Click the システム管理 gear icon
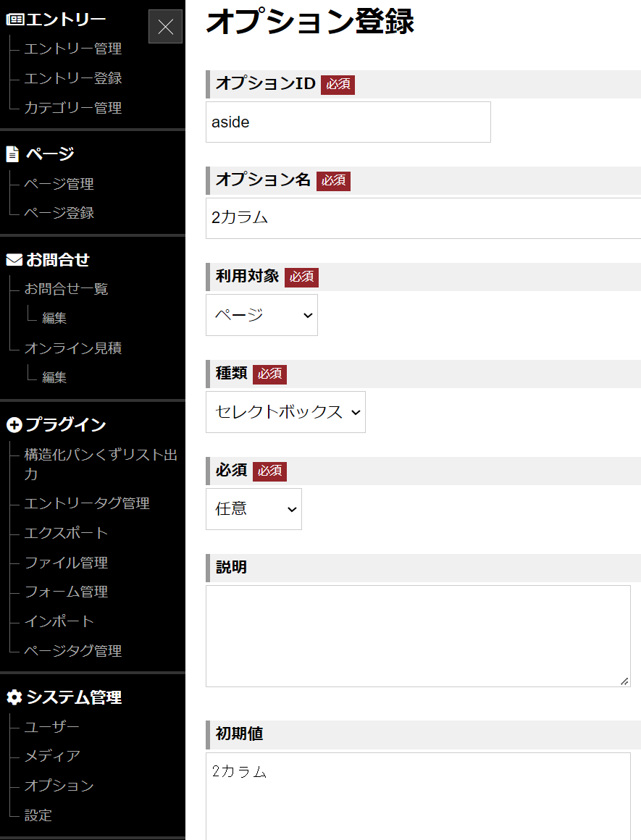641x840 pixels. pyautogui.click(x=14, y=697)
